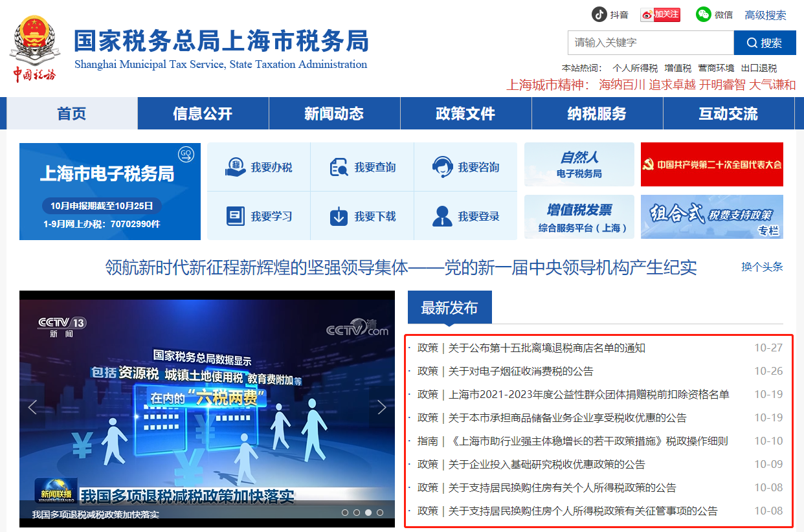
Task: Jump to the fourth carousel dot
Action: point(380,513)
